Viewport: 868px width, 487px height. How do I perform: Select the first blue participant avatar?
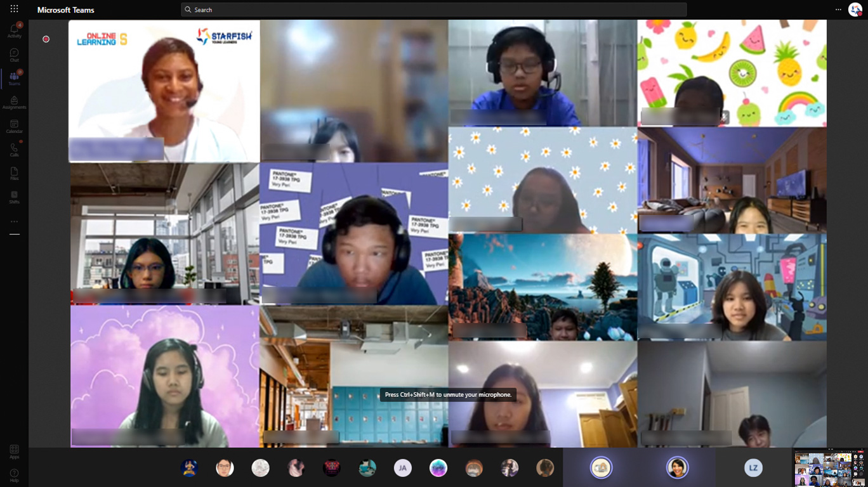point(189,468)
